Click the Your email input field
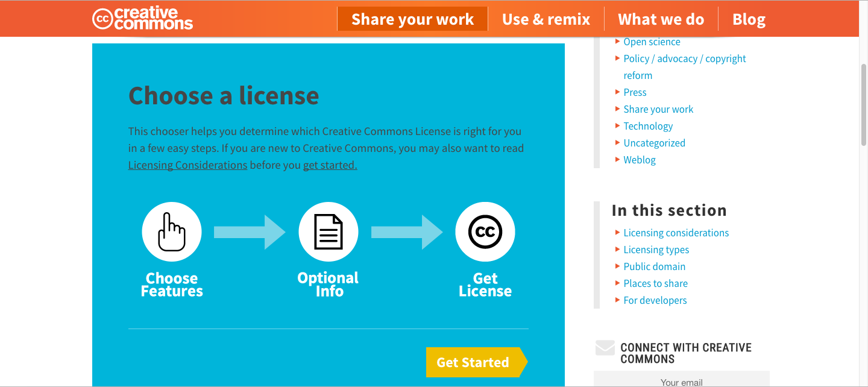 click(x=682, y=379)
